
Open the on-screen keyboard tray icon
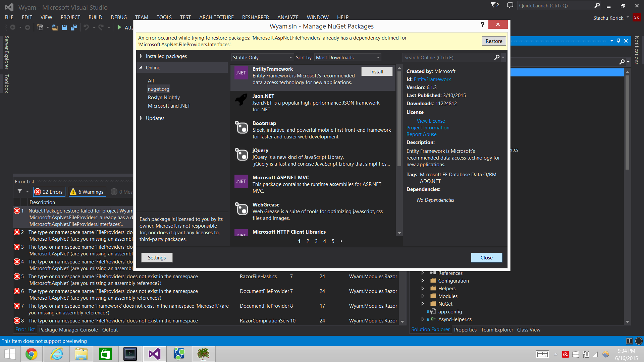click(x=542, y=354)
